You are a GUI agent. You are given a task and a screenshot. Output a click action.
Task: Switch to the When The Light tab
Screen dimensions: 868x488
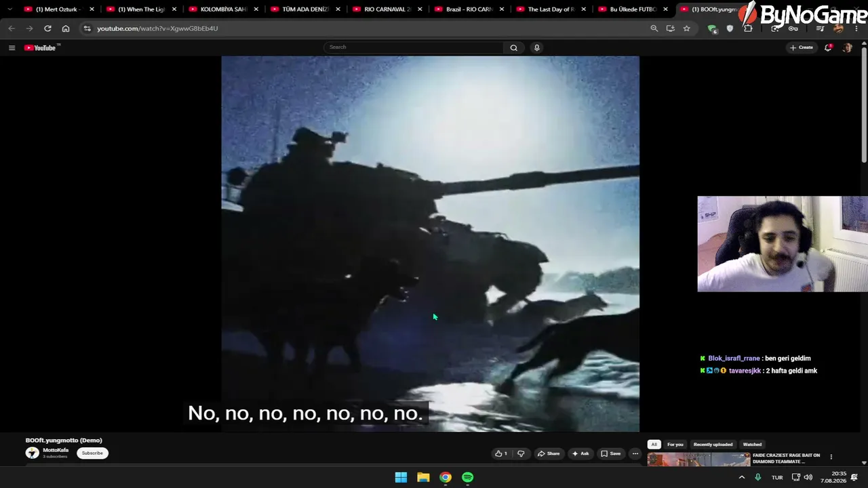[x=141, y=9]
